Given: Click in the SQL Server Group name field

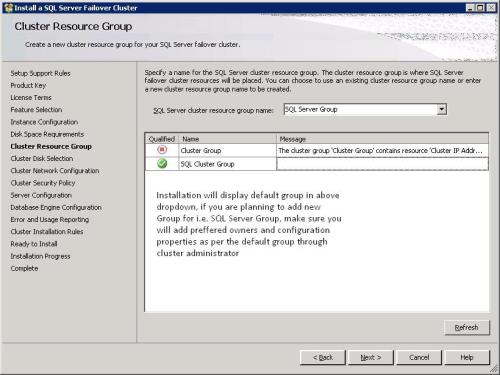Looking at the screenshot, I should point(360,109).
